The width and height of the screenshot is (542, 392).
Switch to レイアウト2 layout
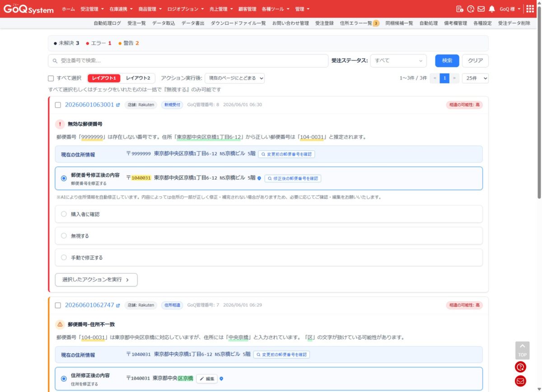pos(138,78)
